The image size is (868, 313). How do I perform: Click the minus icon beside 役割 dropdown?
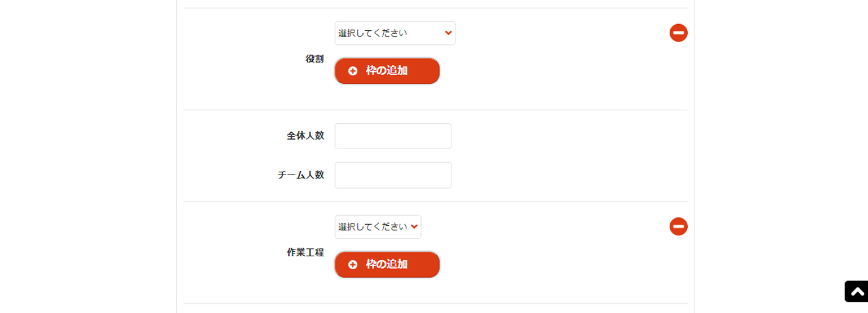[678, 33]
